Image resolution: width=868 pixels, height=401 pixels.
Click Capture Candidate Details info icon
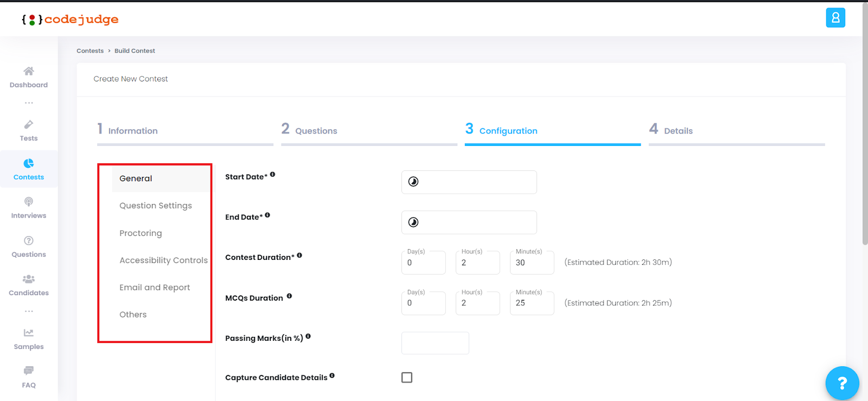[x=332, y=375]
